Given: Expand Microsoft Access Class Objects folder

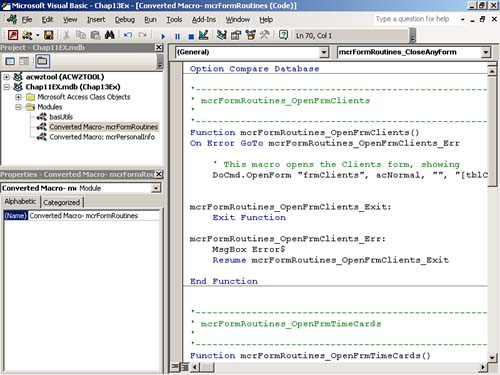Looking at the screenshot, I should [x=18, y=97].
